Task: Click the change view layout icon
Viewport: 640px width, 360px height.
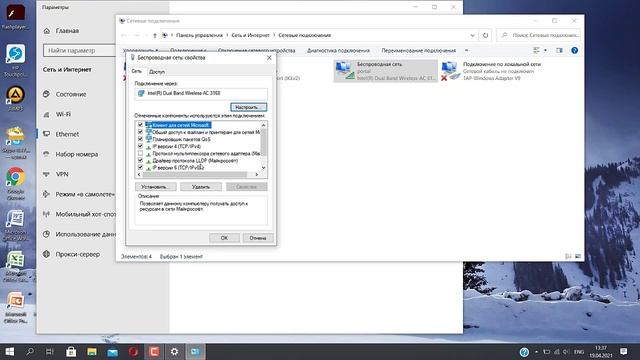Action: [536, 51]
